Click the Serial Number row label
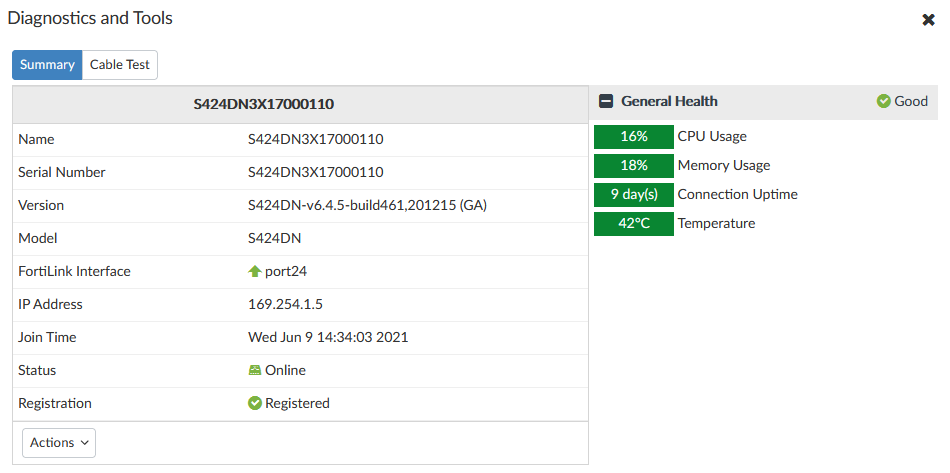The width and height of the screenshot is (950, 473). pyautogui.click(x=62, y=172)
